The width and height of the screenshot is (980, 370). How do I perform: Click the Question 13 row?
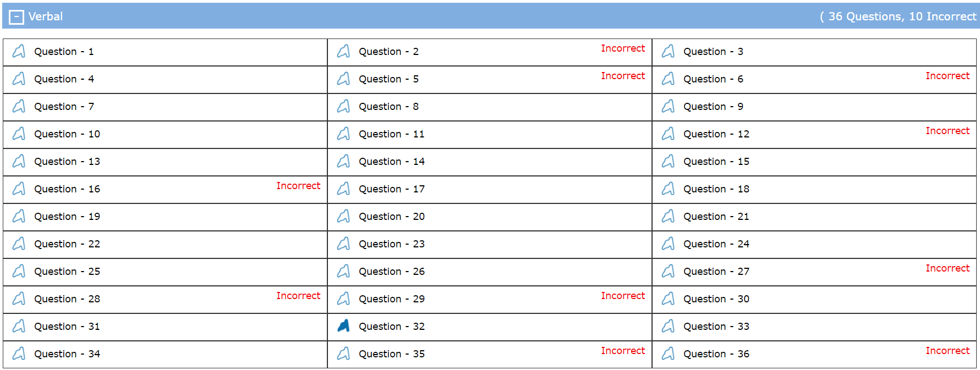point(67,161)
